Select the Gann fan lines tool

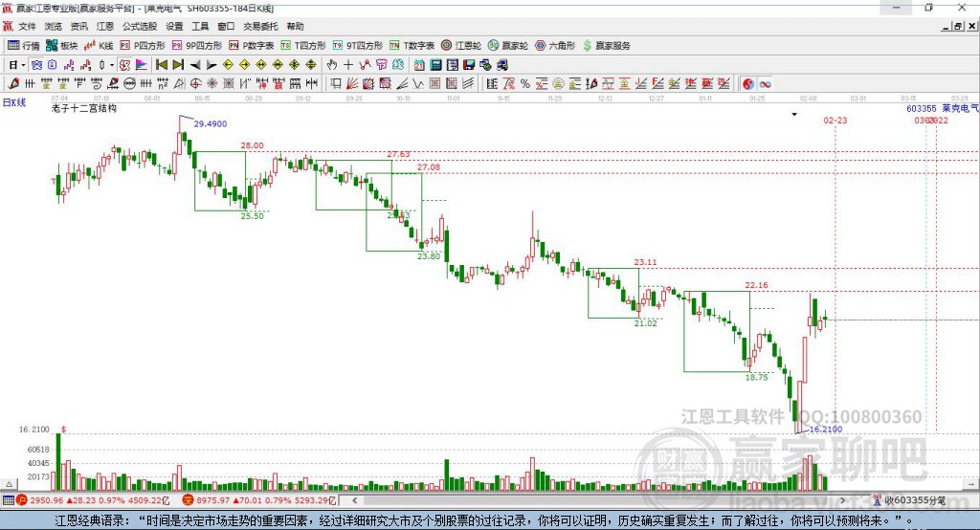pyautogui.click(x=352, y=84)
